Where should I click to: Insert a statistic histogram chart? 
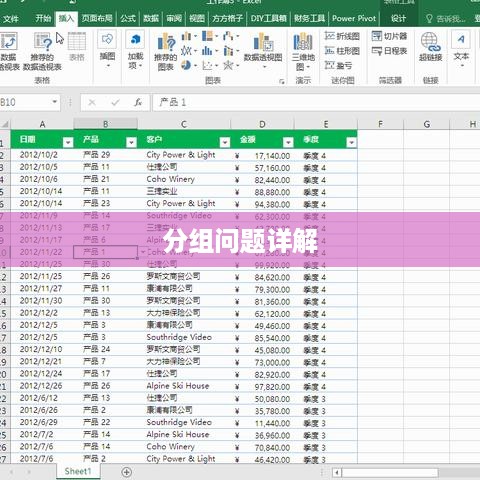(207, 51)
